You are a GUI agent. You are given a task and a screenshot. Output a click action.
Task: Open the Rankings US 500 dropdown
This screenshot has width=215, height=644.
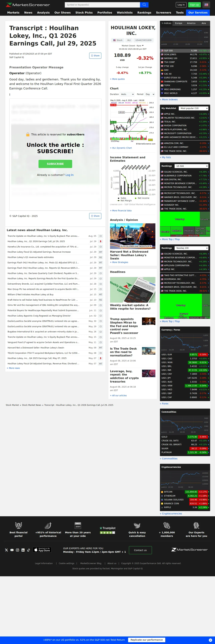click(191, 166)
